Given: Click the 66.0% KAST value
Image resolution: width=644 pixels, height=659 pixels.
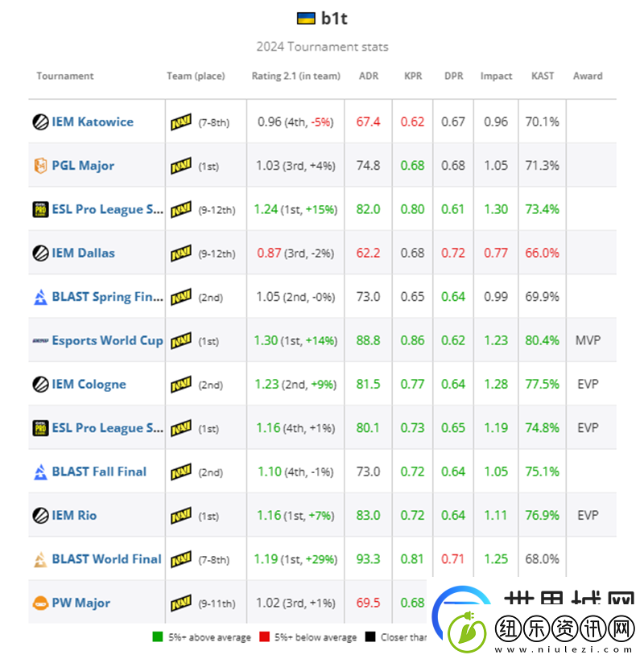Looking at the screenshot, I should tap(542, 253).
